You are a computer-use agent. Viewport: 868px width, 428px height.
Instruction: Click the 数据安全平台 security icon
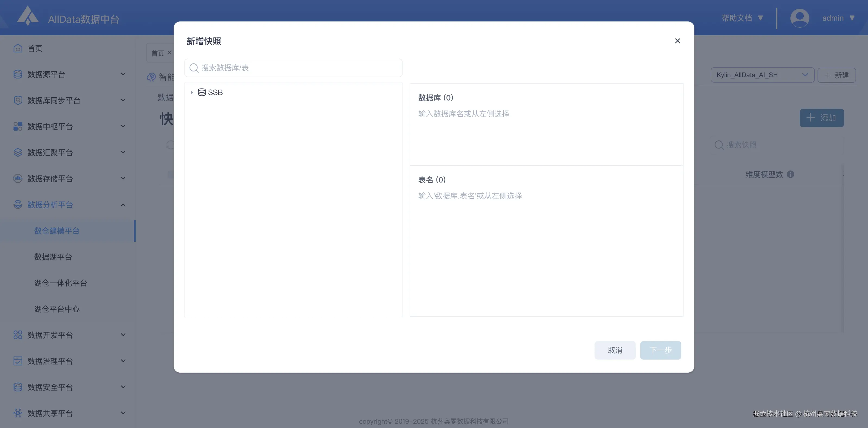click(x=18, y=387)
